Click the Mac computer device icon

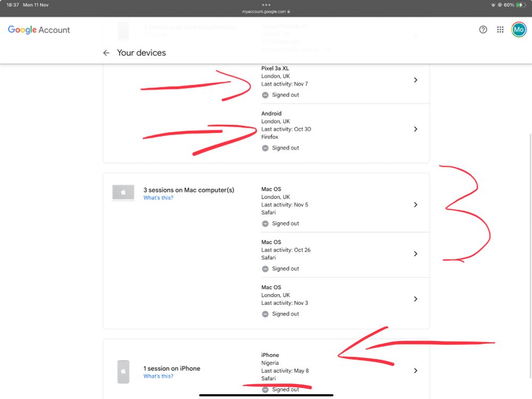click(123, 193)
